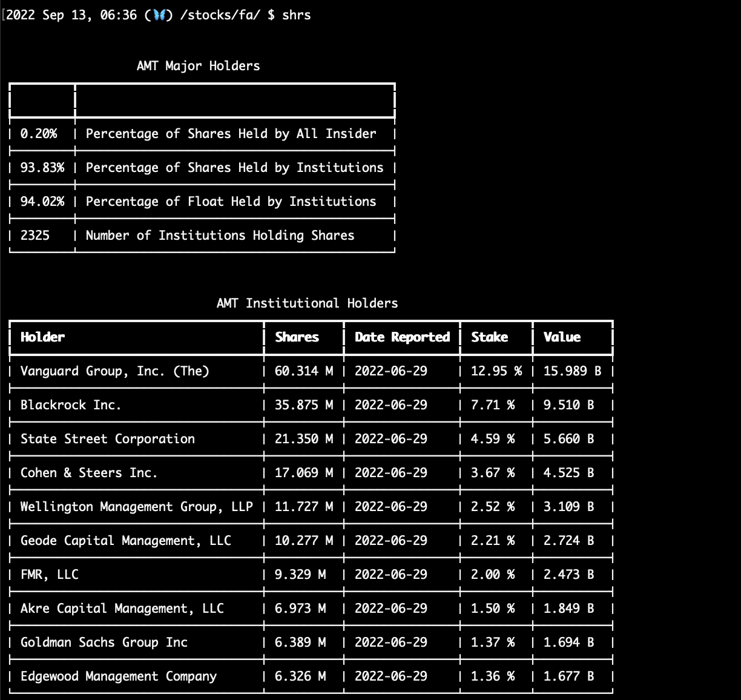Click the '3.109 B' value cell
741x700 pixels.
[569, 507]
